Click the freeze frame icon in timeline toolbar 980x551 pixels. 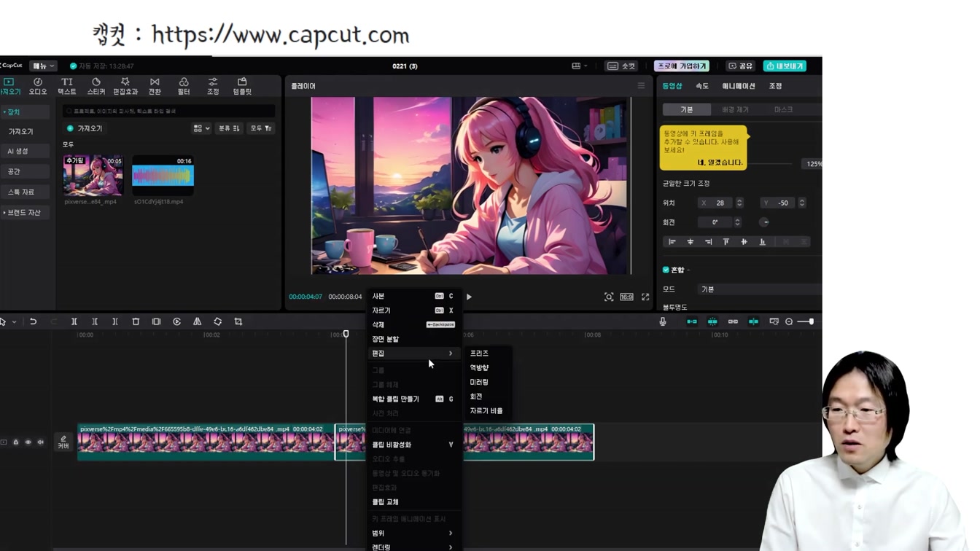[156, 321]
